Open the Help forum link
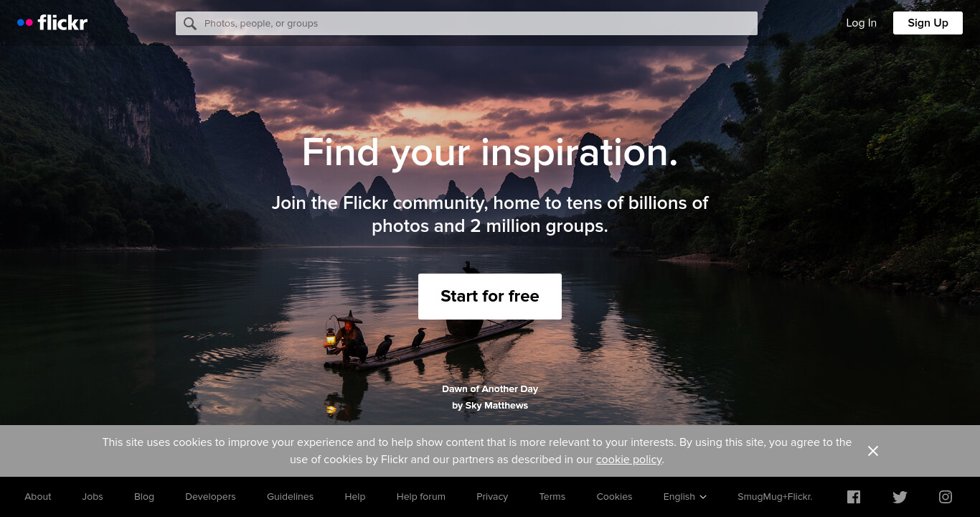The width and height of the screenshot is (980, 517). pos(421,497)
